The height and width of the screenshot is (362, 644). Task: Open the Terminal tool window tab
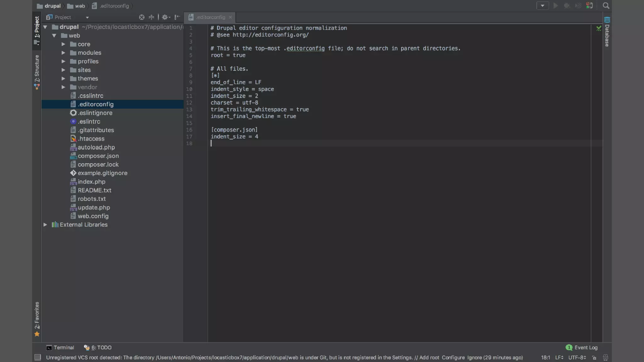coord(60,347)
